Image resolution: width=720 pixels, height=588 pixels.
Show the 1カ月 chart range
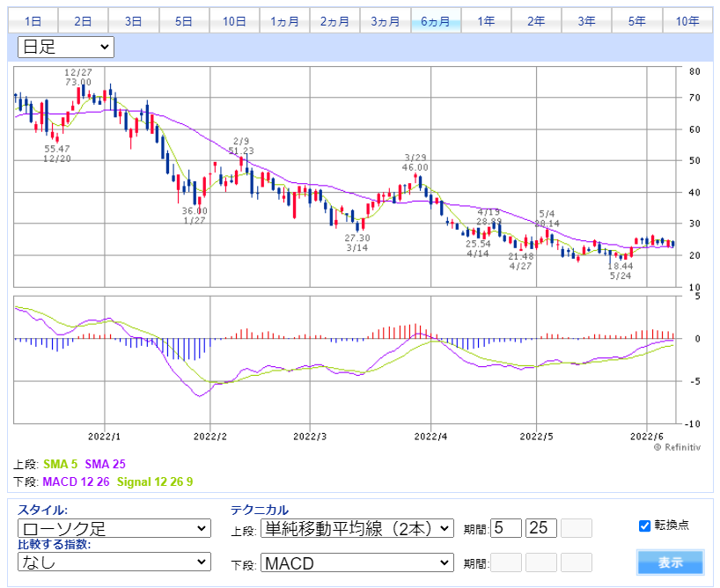[x=284, y=21]
